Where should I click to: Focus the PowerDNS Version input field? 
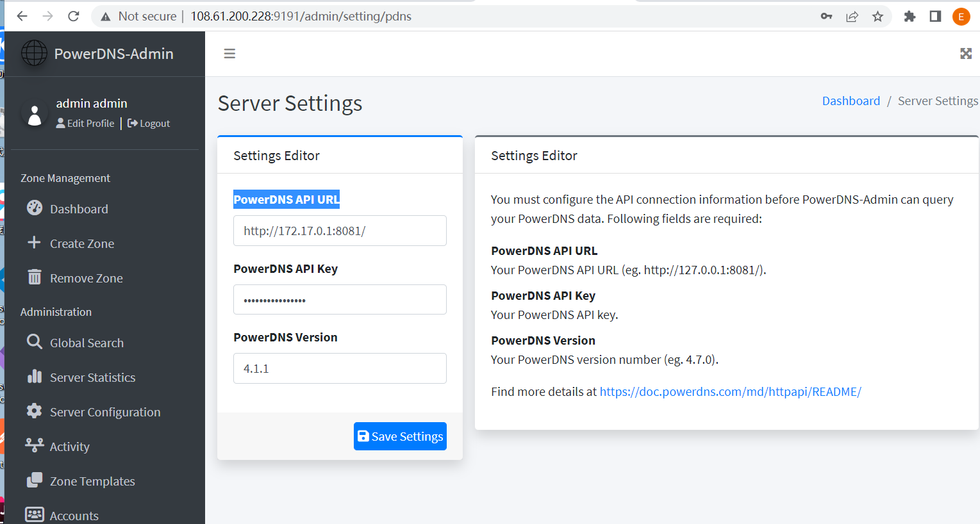[340, 368]
